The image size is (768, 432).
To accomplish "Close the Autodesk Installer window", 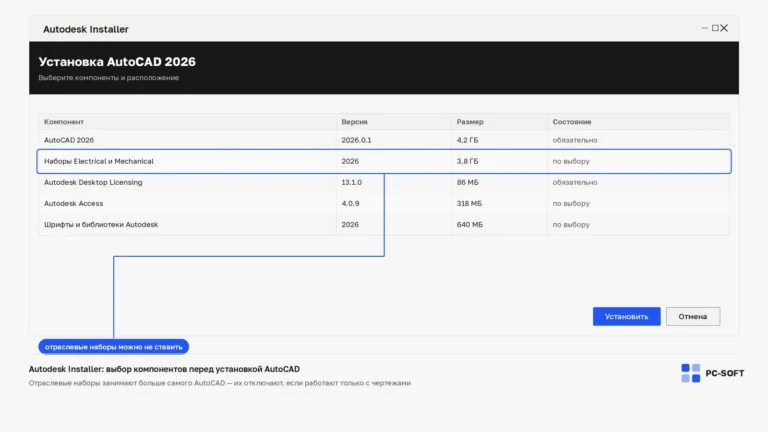I will click(724, 28).
